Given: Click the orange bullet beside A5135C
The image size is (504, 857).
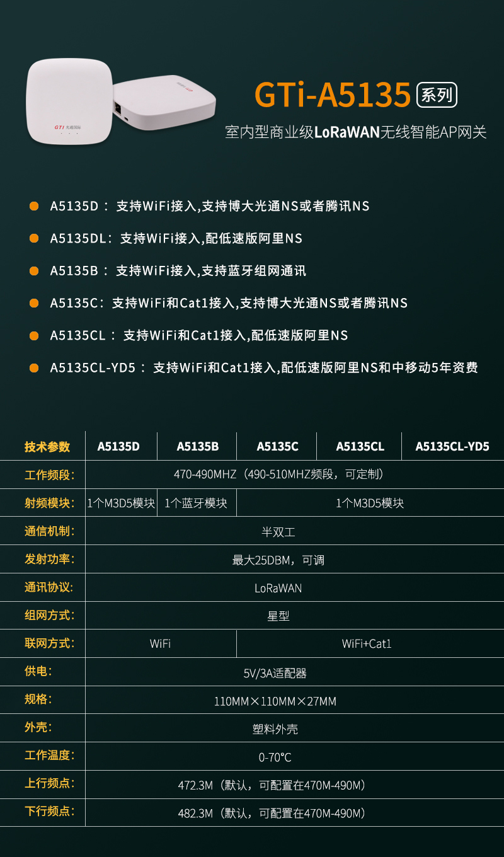Looking at the screenshot, I should [x=34, y=303].
